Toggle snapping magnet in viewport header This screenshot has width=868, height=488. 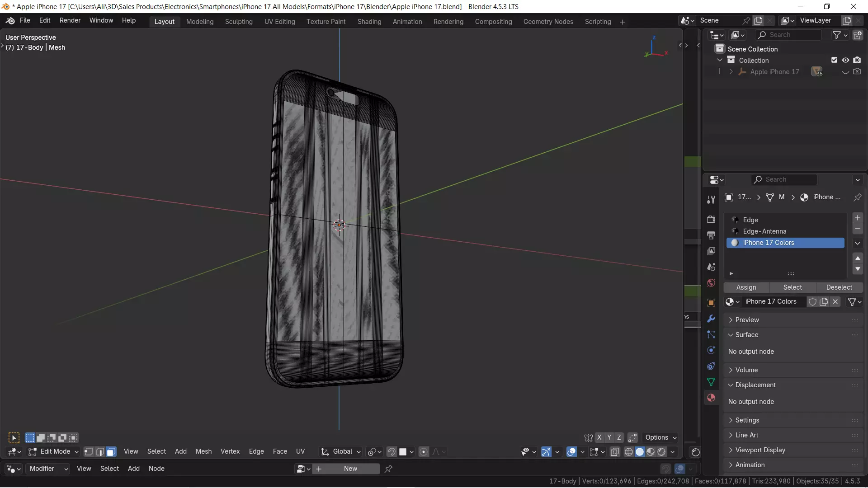[392, 452]
